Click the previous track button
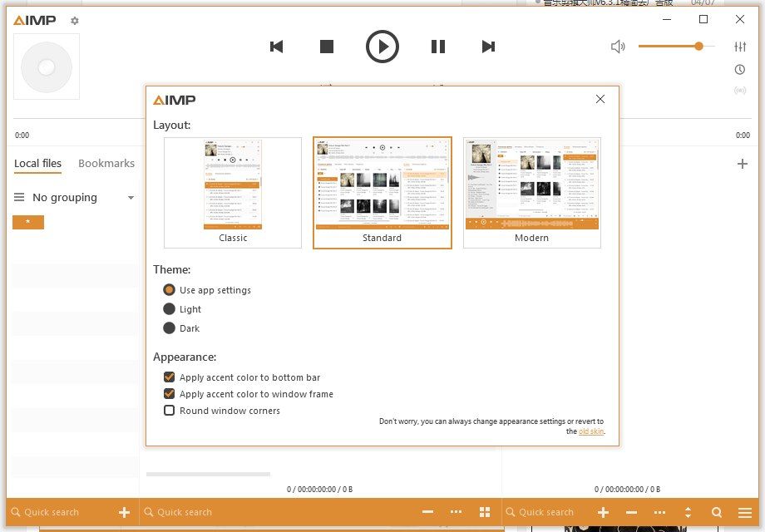The width and height of the screenshot is (765, 532). (277, 47)
